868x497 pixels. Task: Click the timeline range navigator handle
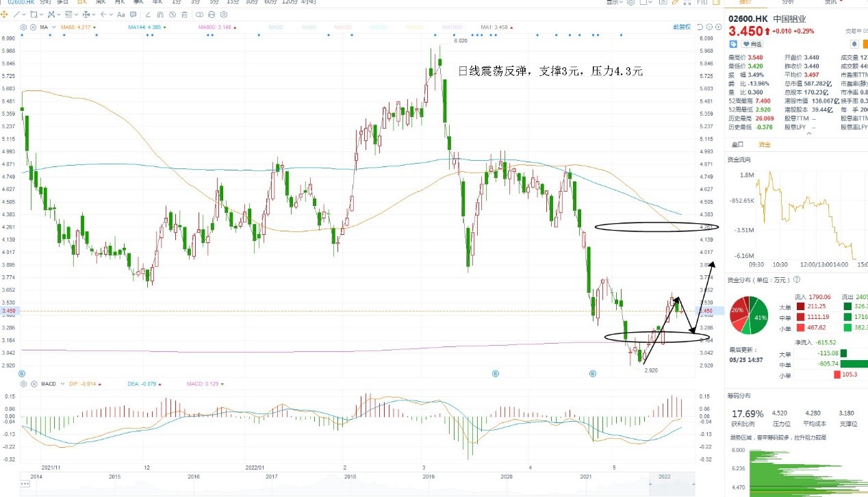pos(672,484)
